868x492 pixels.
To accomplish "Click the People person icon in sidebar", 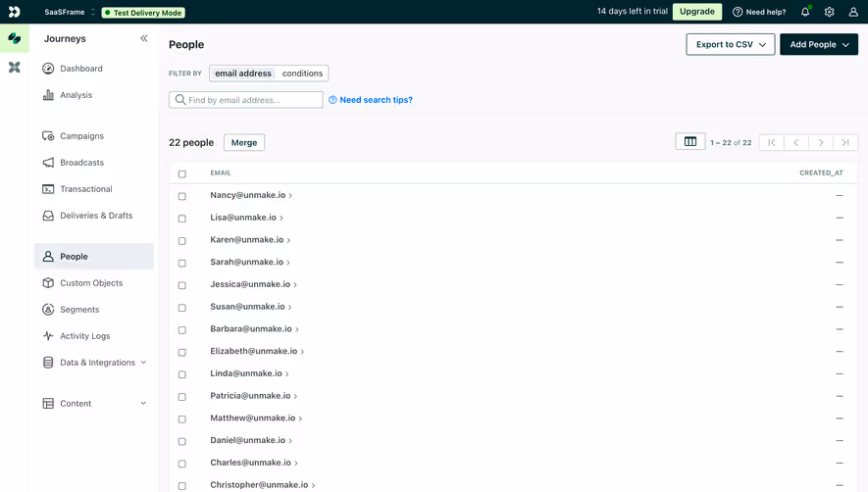I will [x=48, y=257].
